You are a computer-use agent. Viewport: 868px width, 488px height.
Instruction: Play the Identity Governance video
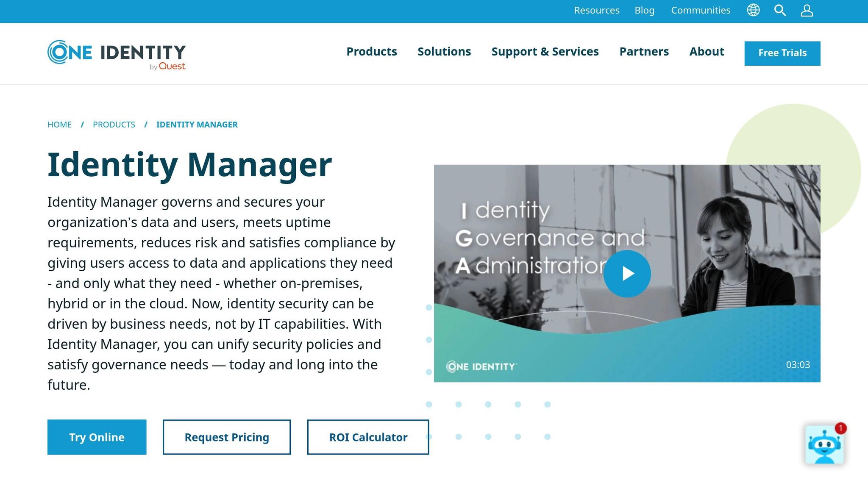click(x=627, y=274)
